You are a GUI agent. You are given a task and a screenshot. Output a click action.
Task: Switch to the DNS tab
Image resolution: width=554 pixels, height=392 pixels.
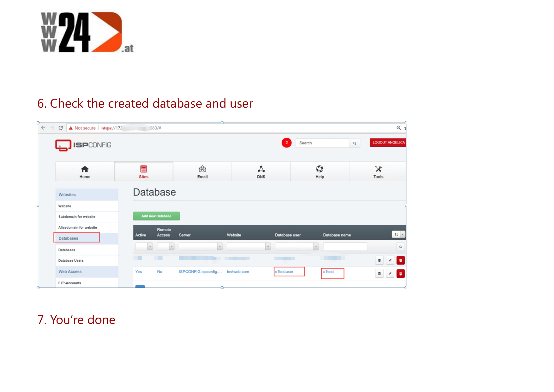click(261, 172)
